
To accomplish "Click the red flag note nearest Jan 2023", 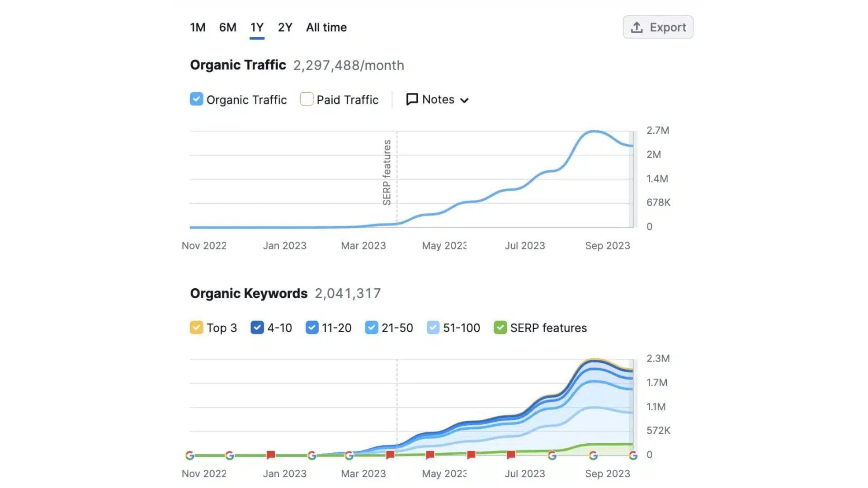I will coord(271,455).
